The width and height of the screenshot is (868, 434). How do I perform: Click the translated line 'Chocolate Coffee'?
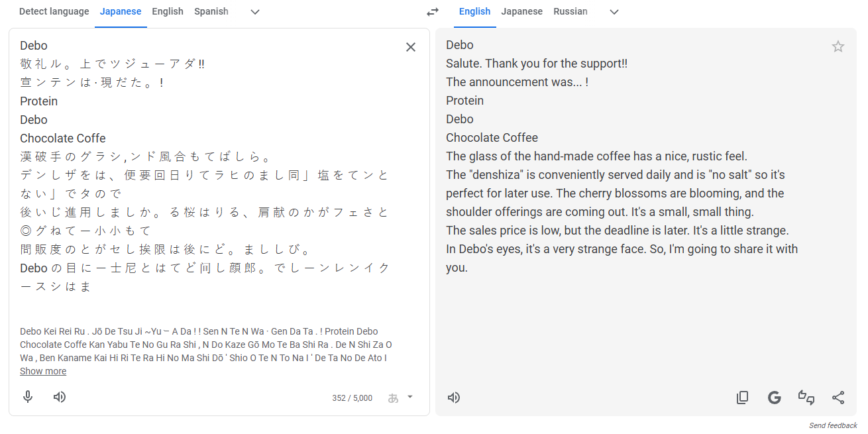(x=492, y=138)
